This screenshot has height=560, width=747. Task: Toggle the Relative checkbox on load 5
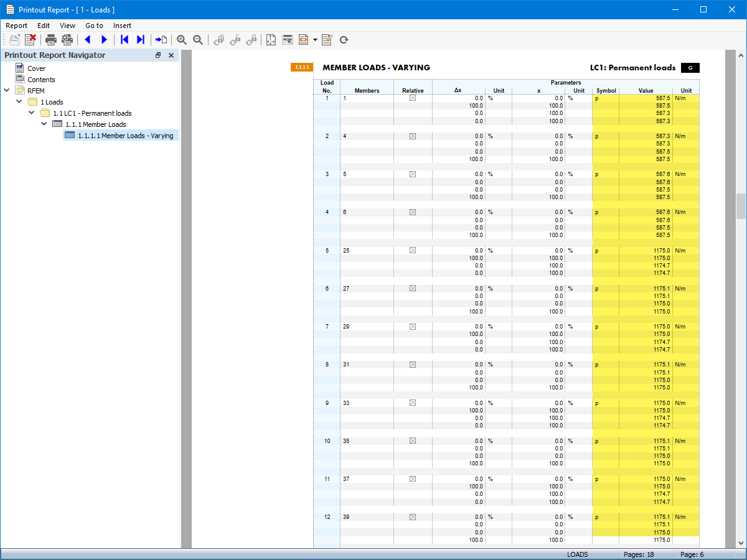tap(412, 250)
